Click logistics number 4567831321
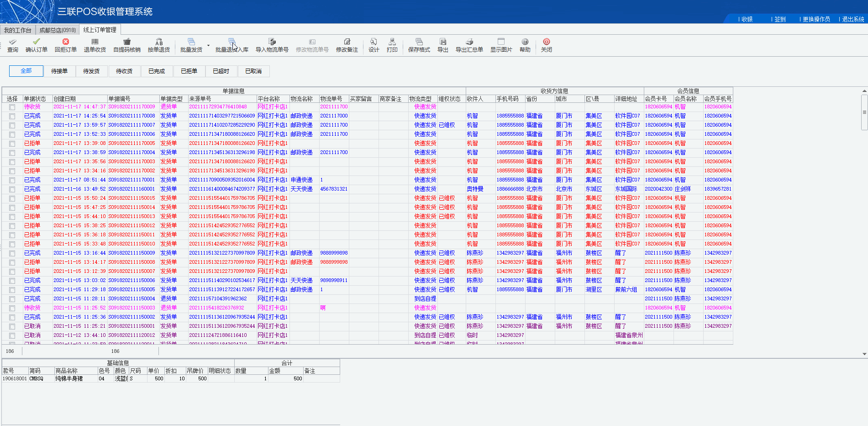 334,189
